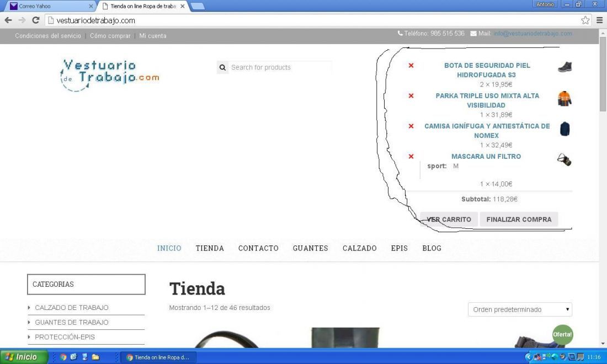The height and width of the screenshot is (364, 607).
Task: Go to the Inicio menu item
Action: (169, 248)
